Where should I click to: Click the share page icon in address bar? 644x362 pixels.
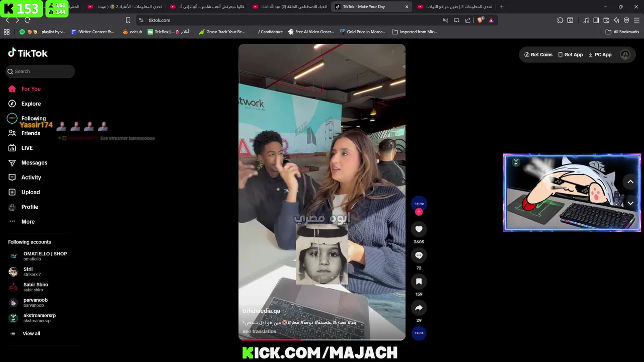click(468, 20)
